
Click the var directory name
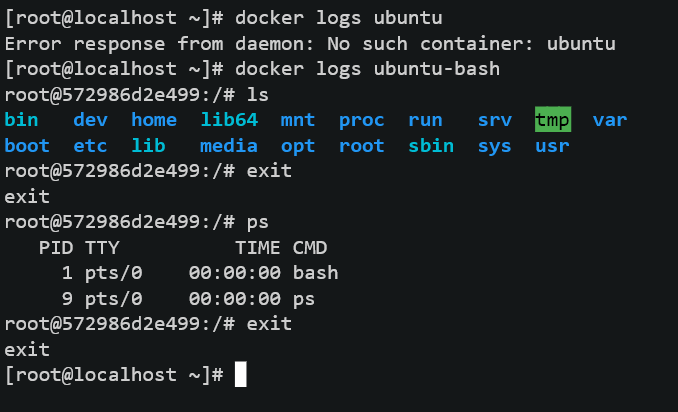click(x=610, y=121)
